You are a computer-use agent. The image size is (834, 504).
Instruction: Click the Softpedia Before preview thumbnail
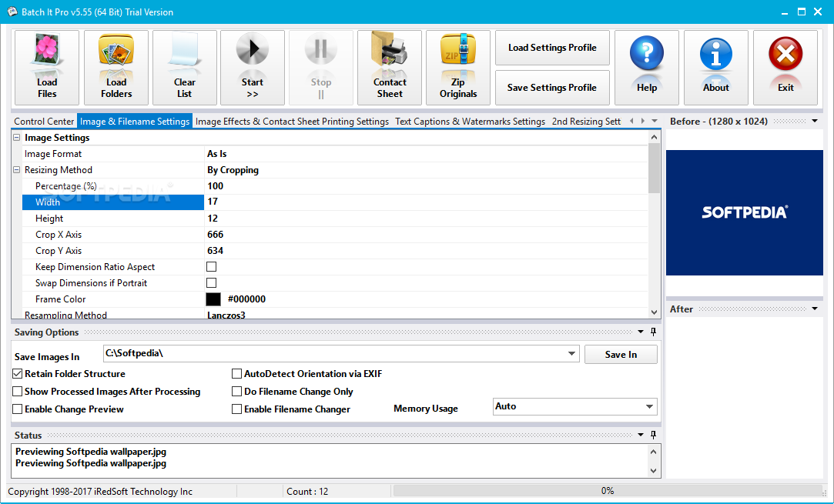(745, 212)
